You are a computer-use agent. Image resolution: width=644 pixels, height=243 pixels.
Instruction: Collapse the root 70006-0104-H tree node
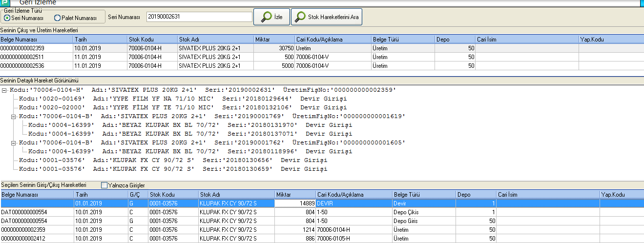click(4, 90)
